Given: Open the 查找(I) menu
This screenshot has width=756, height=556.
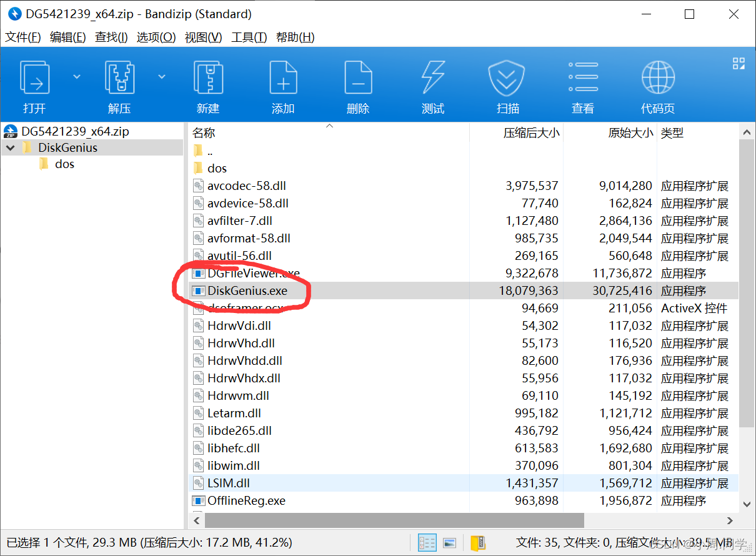Looking at the screenshot, I should pyautogui.click(x=111, y=37).
